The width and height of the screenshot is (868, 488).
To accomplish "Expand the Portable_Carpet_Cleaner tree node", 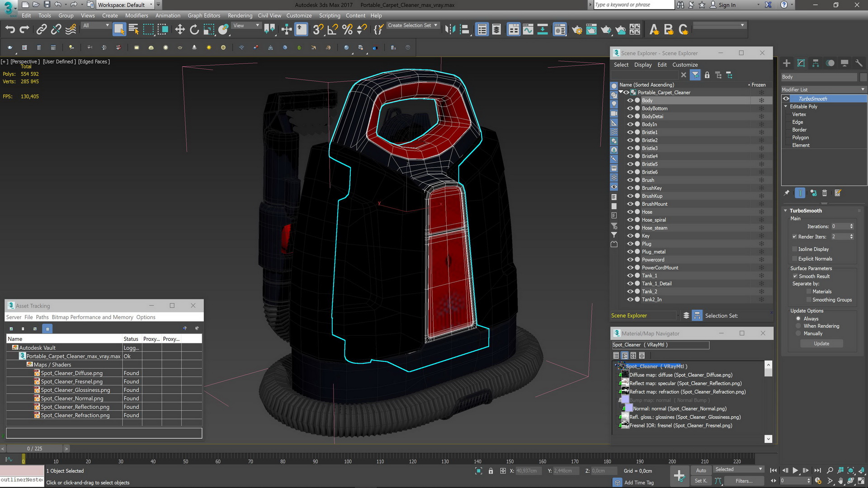I will [x=622, y=92].
